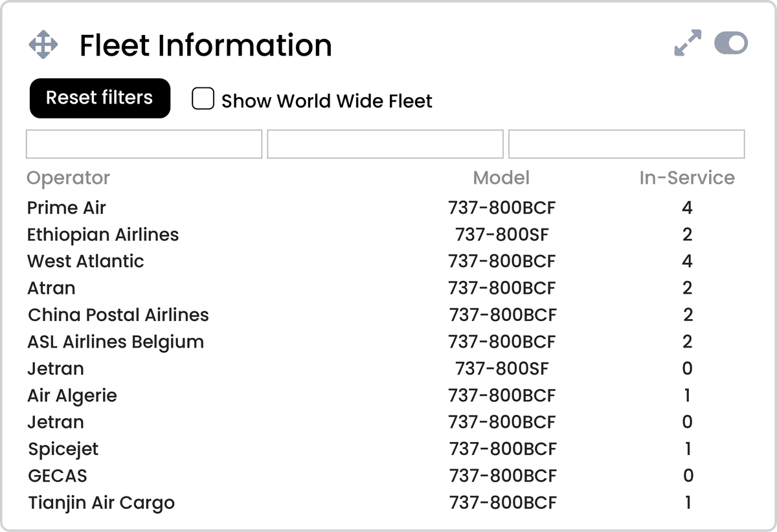Sort the table by In-Service column
777x532 pixels.
(x=687, y=177)
